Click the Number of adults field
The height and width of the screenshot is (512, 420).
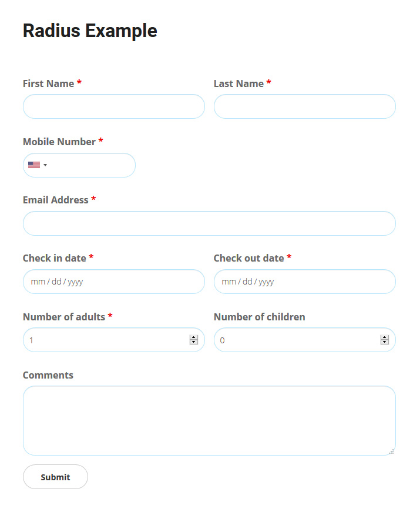click(x=106, y=340)
